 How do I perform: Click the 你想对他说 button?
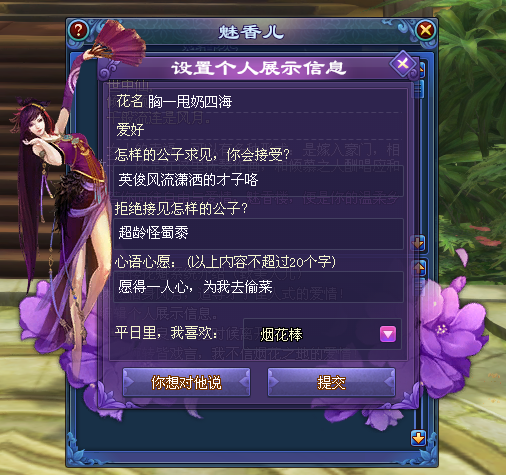pos(186,382)
